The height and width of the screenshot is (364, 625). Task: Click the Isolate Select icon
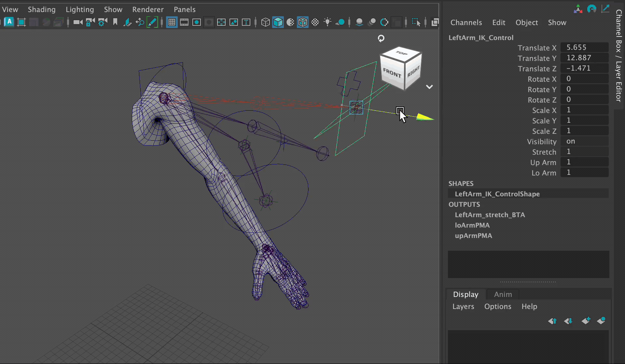416,22
